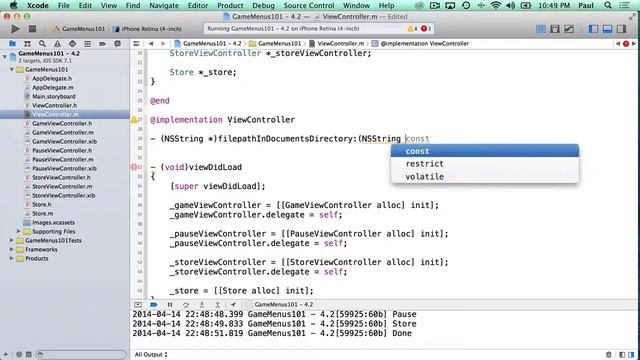Image resolution: width=640 pixels, height=360 pixels.
Task: Open the Test navigator diamond icon
Action: pyautogui.click(x=72, y=44)
